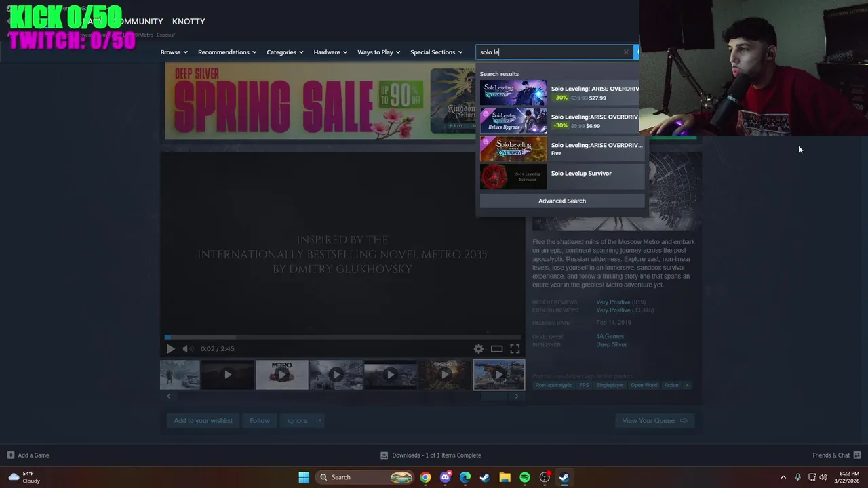Expand the Recommendations dropdown

coord(227,52)
